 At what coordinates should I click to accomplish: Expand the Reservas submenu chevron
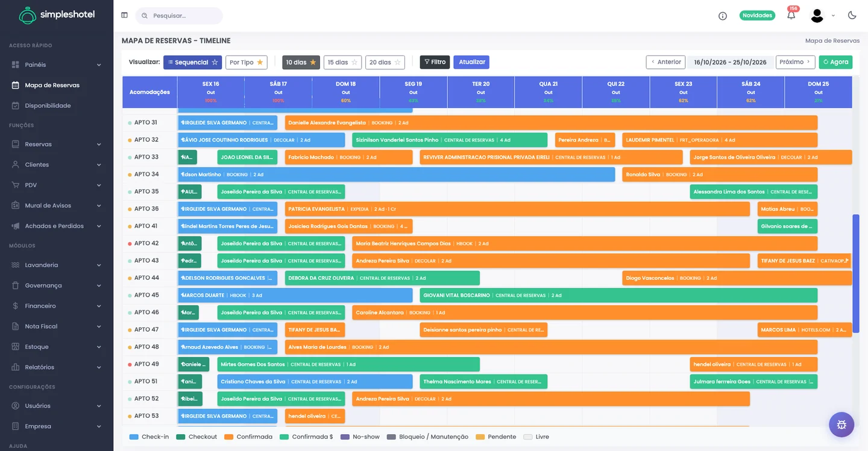point(99,145)
